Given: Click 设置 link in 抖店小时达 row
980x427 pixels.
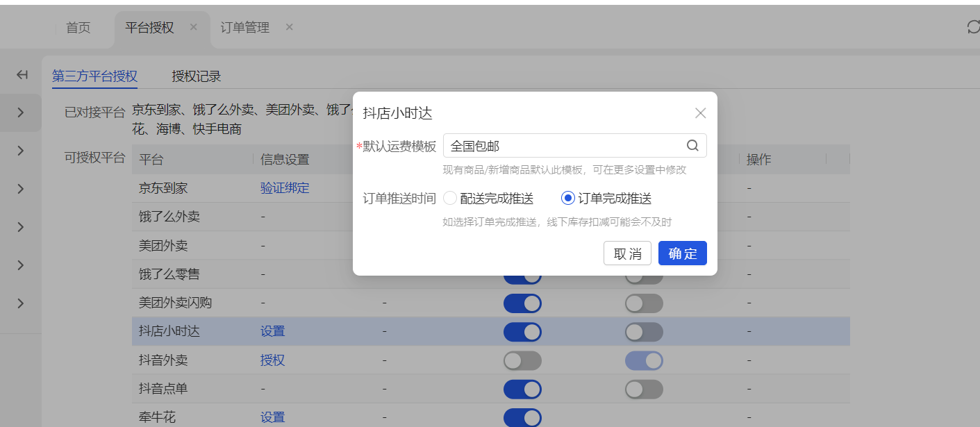Looking at the screenshot, I should pos(273,332).
